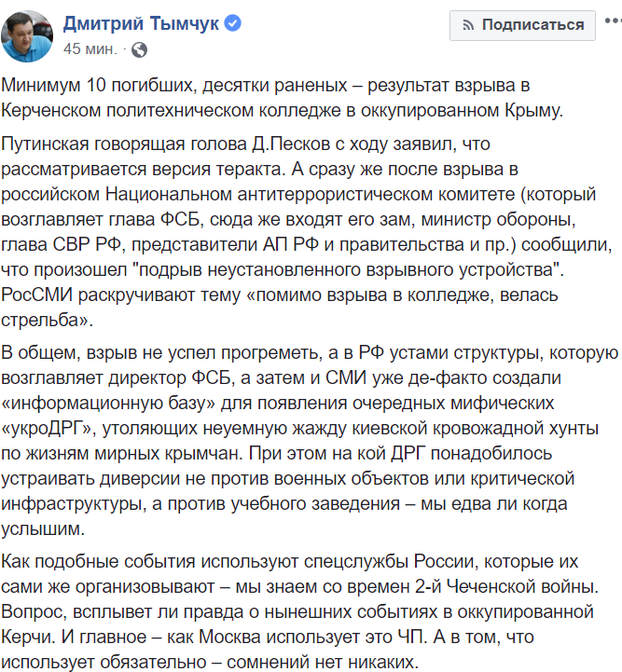Click the phrase 2-й Чеченской войны
Viewport: 622px width, 672px height.
pyautogui.click(x=506, y=586)
